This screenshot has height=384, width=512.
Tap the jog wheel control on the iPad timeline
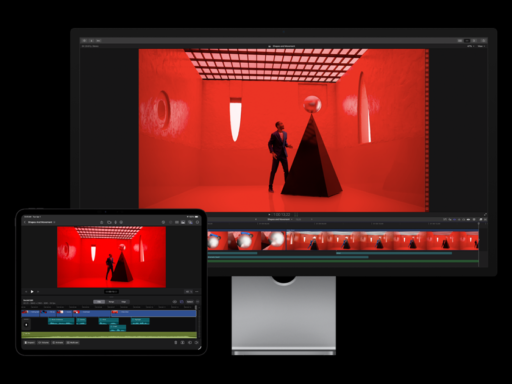click(26, 325)
